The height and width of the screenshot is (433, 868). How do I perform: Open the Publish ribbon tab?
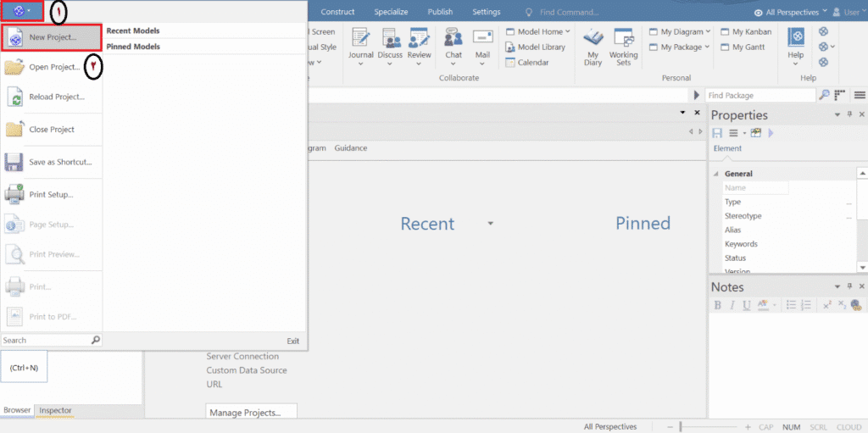pyautogui.click(x=440, y=12)
